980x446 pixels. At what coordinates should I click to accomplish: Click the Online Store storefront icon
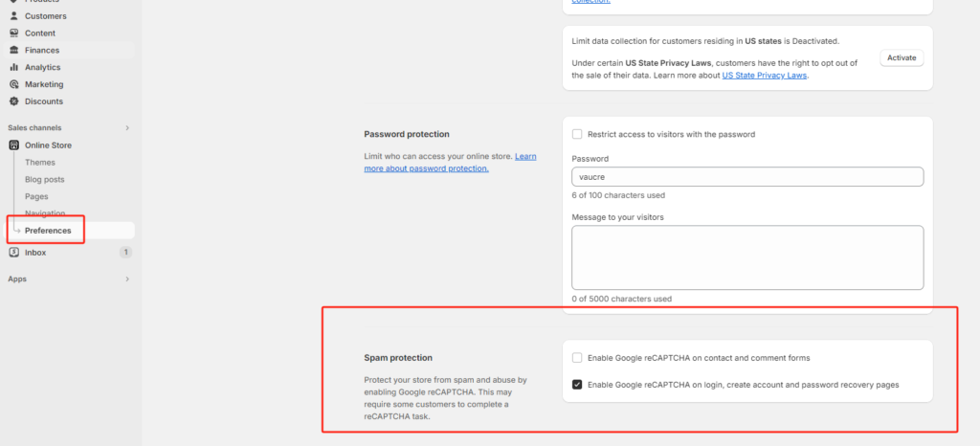pyautogui.click(x=14, y=145)
